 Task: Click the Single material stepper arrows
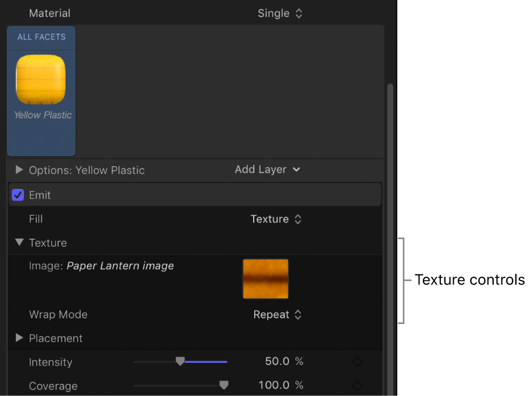click(299, 13)
